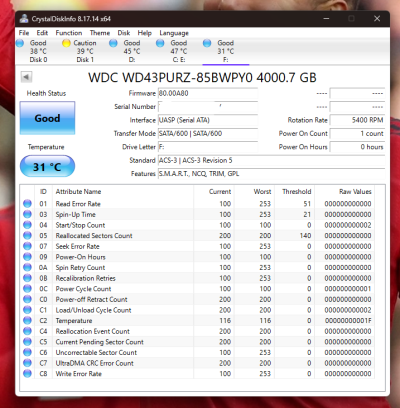Viewport: 400px width, 408px height.
Task: Click the status dot for Recalibration Retries
Action: pos(27,278)
